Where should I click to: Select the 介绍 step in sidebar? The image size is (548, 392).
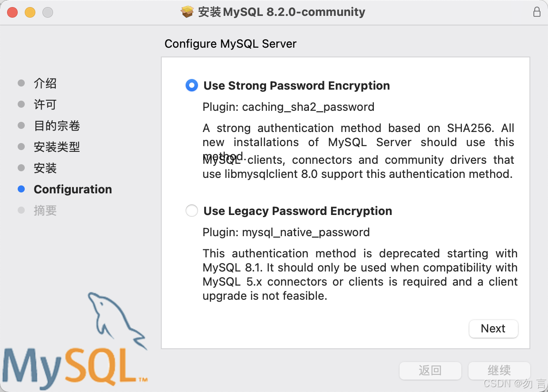point(45,83)
